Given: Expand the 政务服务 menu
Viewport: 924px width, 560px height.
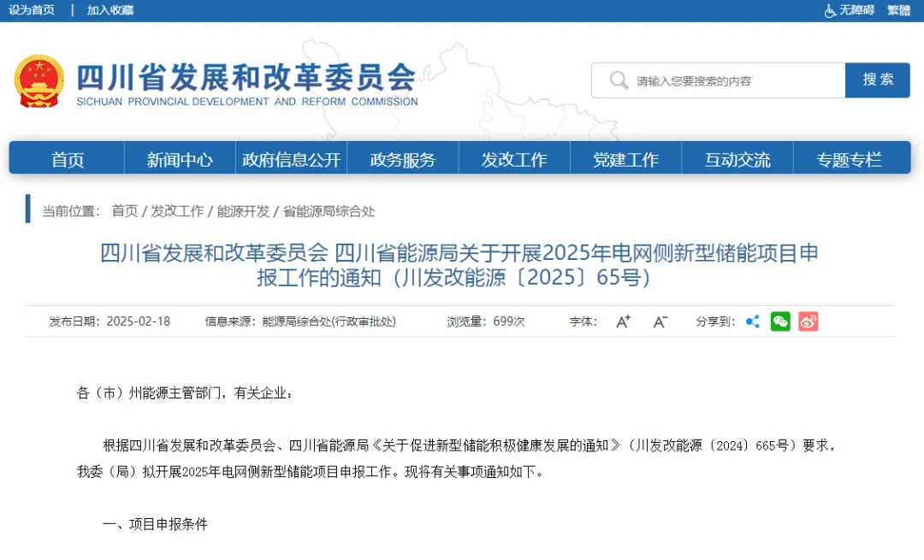Looking at the screenshot, I should click(403, 159).
